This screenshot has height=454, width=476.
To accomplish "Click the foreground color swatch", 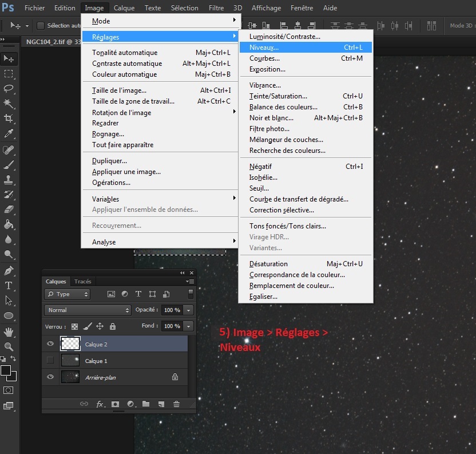I will [x=5, y=370].
